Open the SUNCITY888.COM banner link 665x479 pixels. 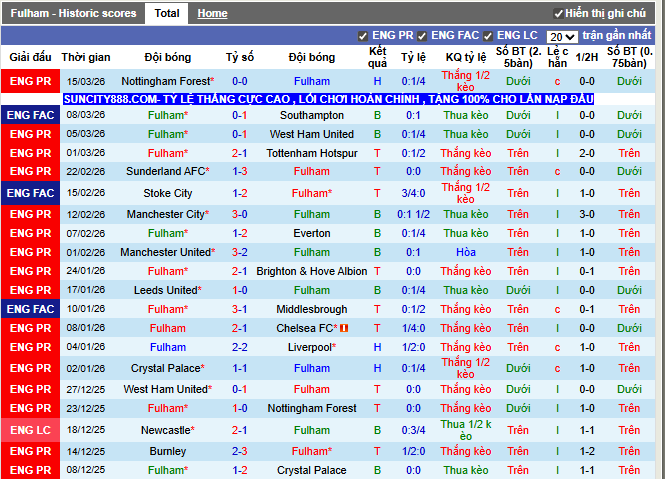point(328,99)
